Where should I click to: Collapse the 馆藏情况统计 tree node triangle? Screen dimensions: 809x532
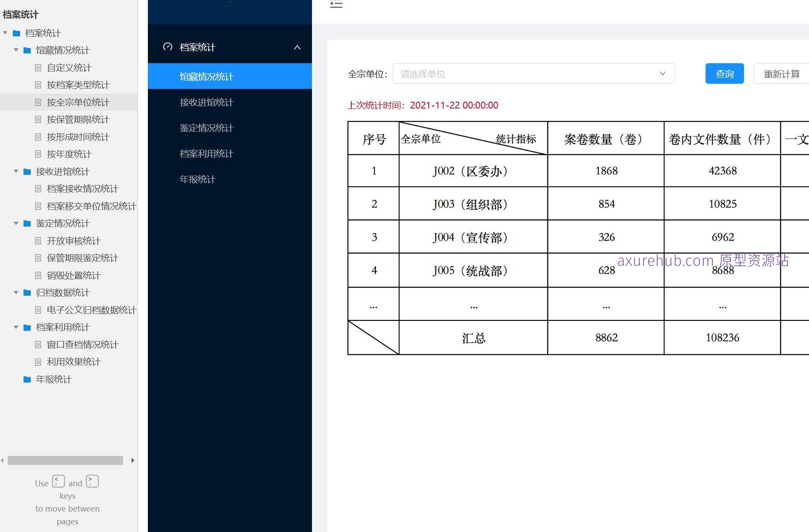[x=16, y=50]
